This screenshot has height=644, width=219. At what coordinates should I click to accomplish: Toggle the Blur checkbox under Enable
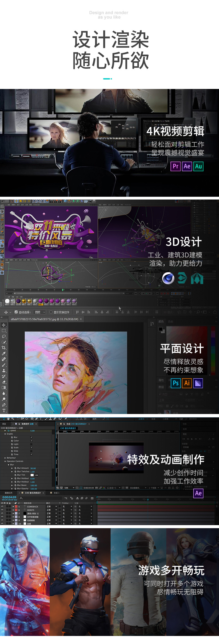[31, 437]
